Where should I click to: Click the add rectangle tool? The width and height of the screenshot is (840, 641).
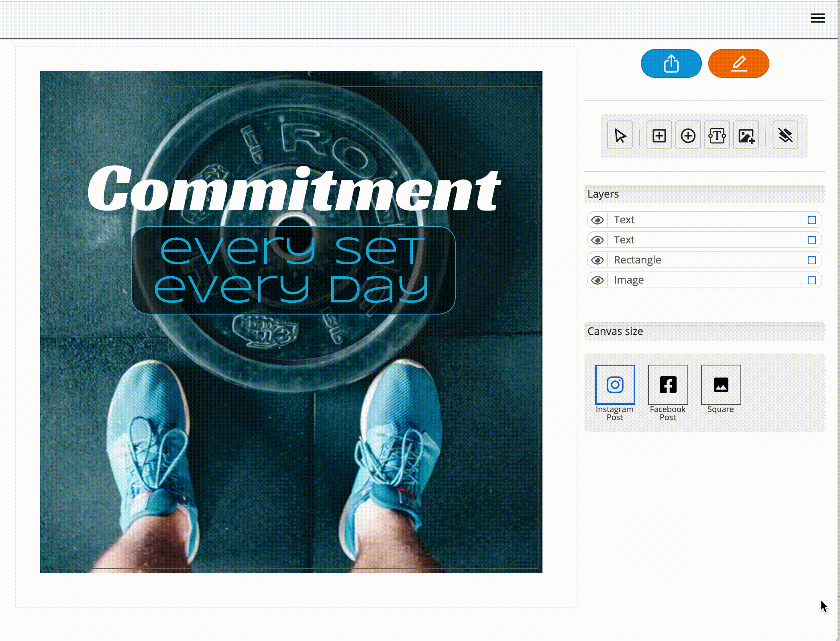(x=659, y=135)
